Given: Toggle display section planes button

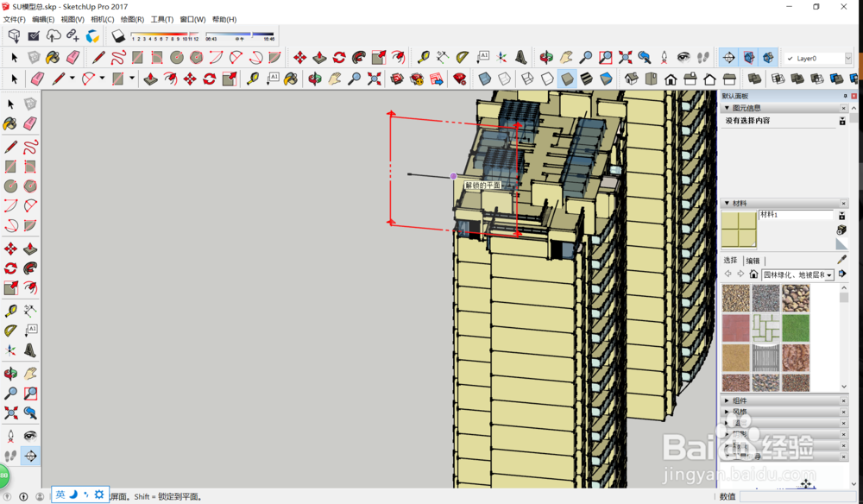Looking at the screenshot, I should [x=748, y=57].
